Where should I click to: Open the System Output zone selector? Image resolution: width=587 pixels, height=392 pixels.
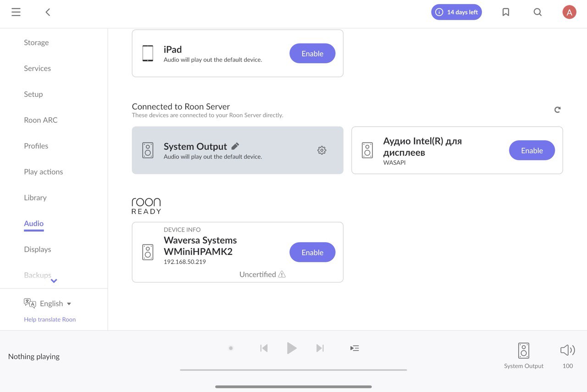[524, 356]
